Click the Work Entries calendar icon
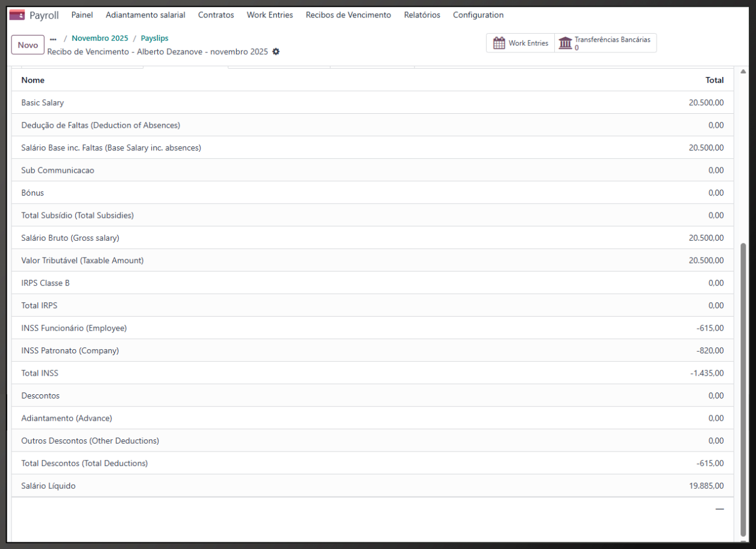756x549 pixels. 499,43
